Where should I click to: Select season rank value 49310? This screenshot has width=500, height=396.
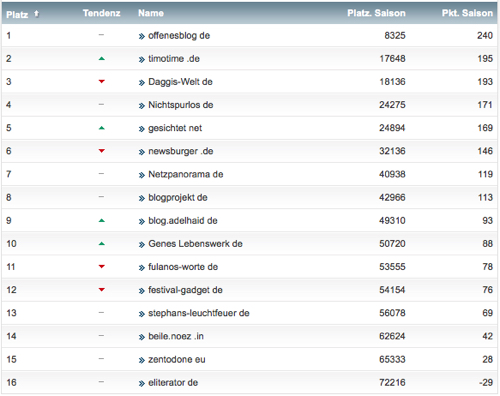392,220
